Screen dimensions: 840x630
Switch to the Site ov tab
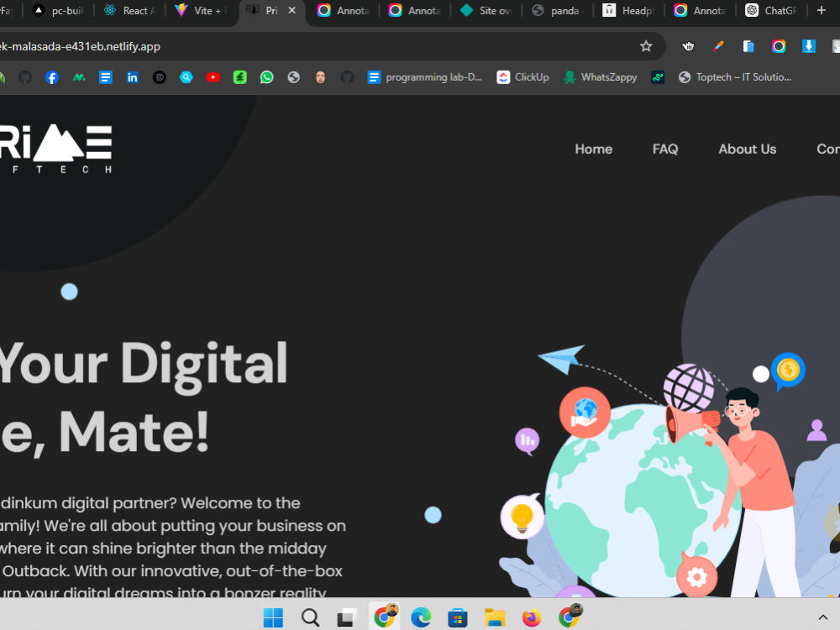pos(486,11)
